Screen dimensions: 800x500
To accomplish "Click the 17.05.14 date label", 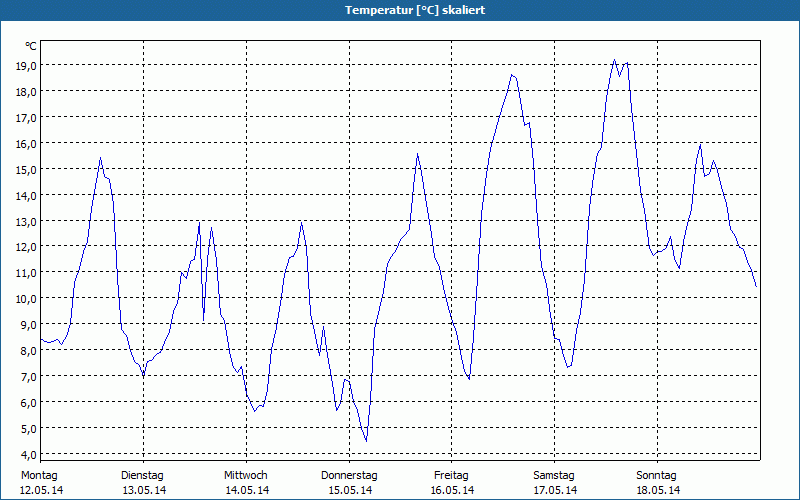I will point(555,490).
